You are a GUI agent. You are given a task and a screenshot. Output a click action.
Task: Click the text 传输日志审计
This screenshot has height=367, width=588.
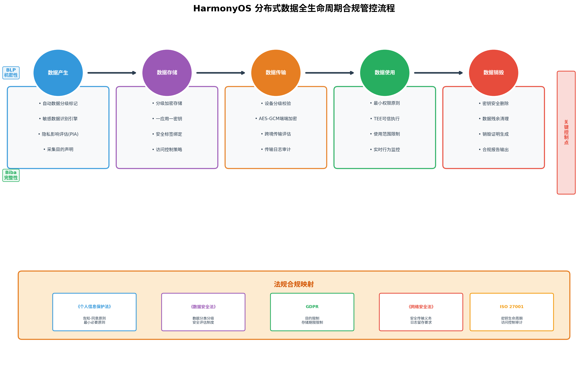coord(278,149)
